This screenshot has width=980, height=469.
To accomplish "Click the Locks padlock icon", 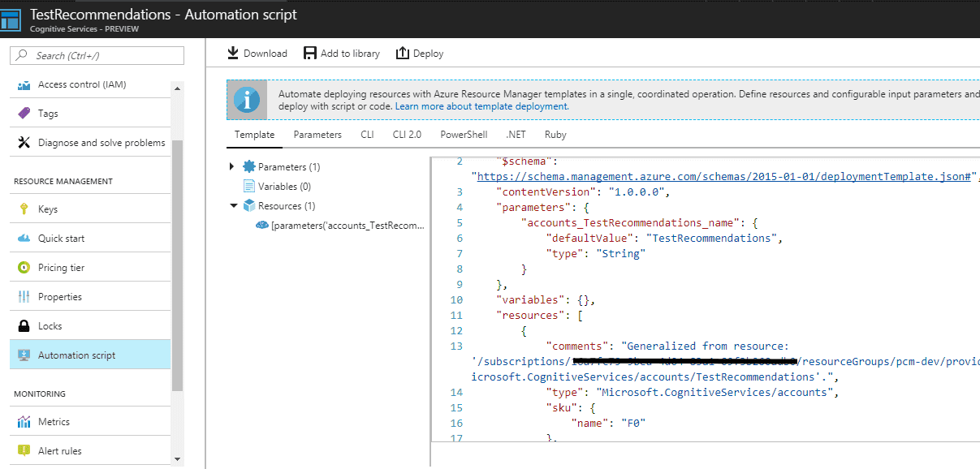I will click(24, 326).
